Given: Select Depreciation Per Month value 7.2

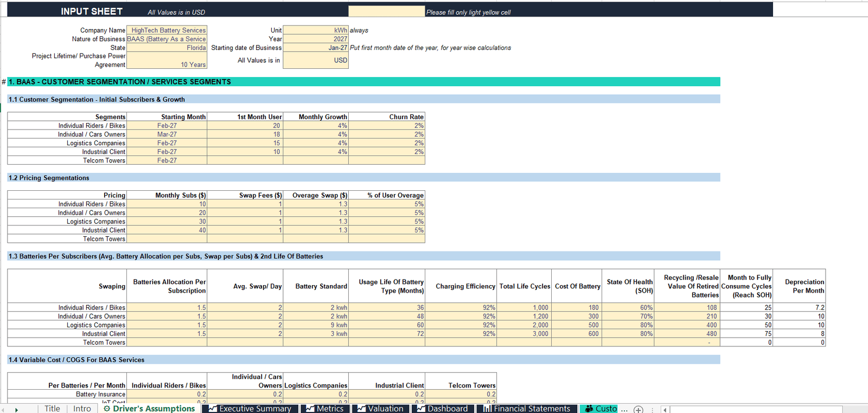Looking at the screenshot, I should pos(799,308).
